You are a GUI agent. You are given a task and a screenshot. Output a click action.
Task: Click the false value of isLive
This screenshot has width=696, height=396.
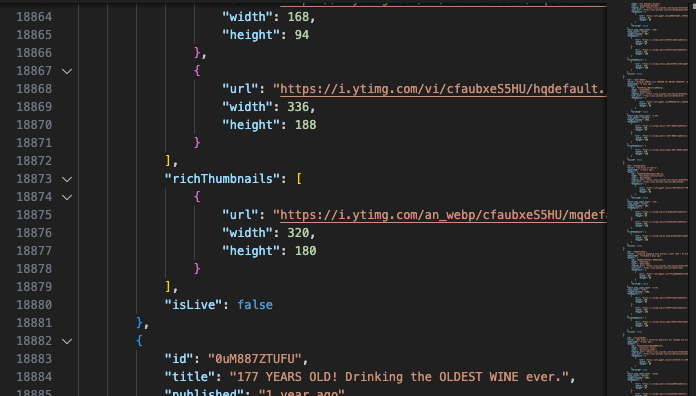(x=255, y=305)
